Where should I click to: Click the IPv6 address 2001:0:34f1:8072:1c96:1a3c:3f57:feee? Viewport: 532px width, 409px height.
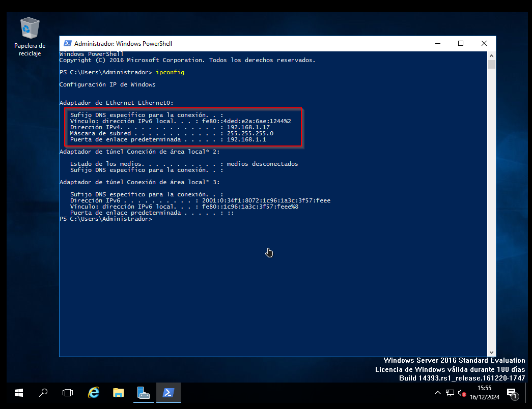[266, 200]
